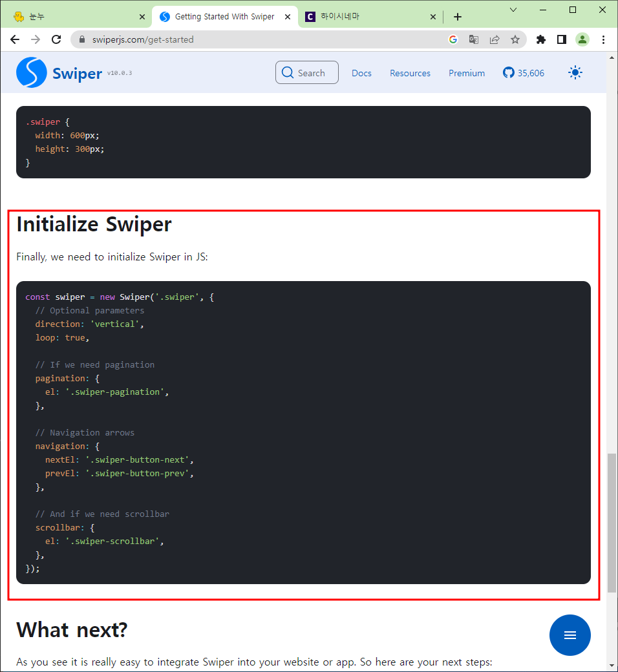Bookmark this page with star icon
The height and width of the screenshot is (672, 618).
(515, 39)
